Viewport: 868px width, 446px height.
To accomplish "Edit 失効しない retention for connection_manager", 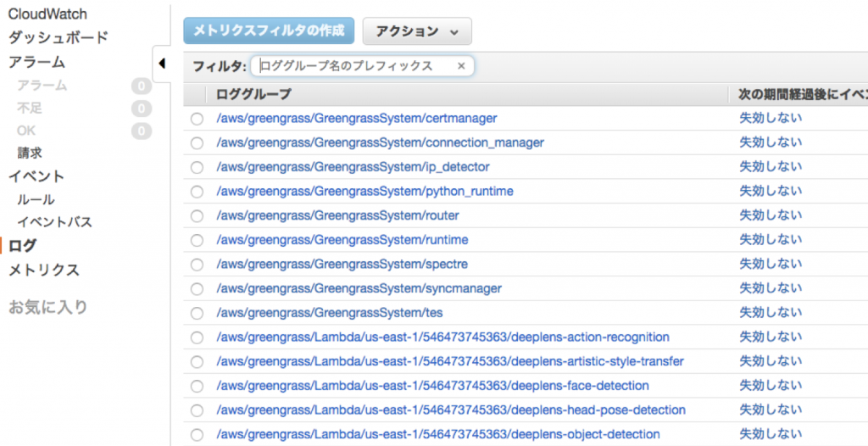I will 771,142.
